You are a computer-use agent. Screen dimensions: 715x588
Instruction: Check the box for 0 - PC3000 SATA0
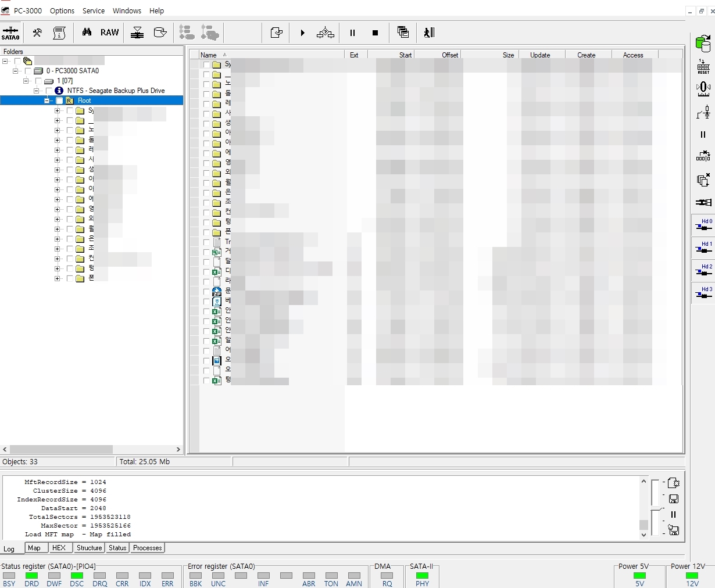28,71
